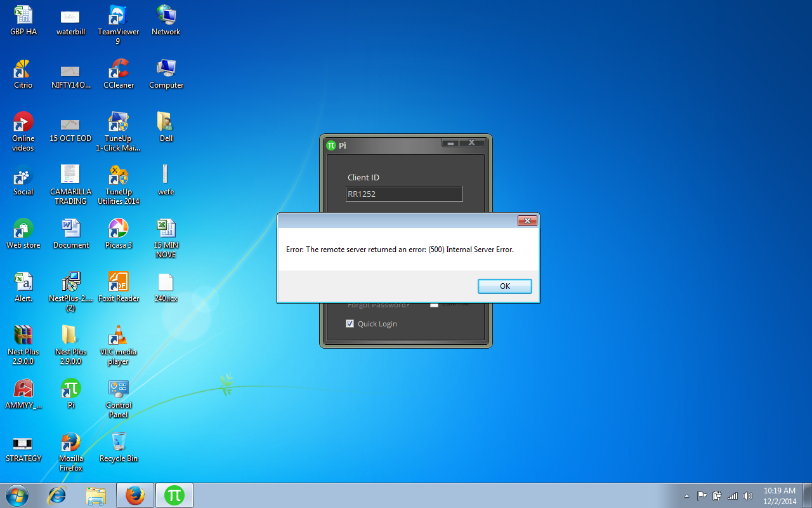Open the Windows Start menu

click(x=16, y=495)
